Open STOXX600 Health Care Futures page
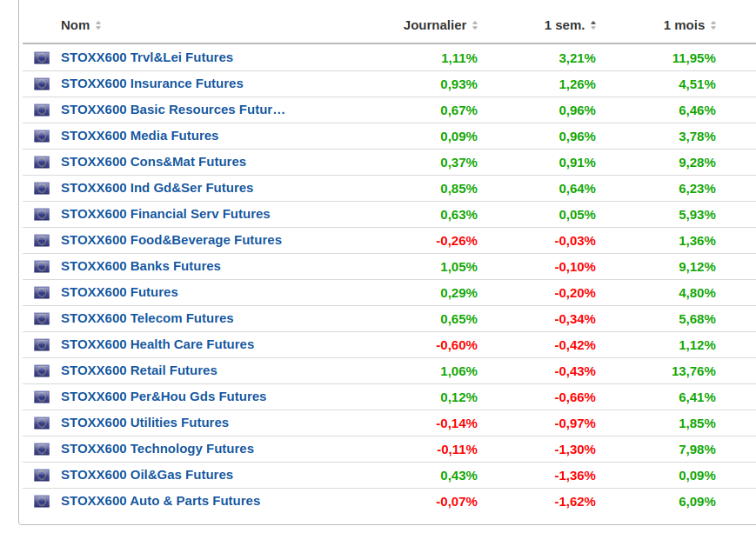756x553 pixels. (x=157, y=344)
